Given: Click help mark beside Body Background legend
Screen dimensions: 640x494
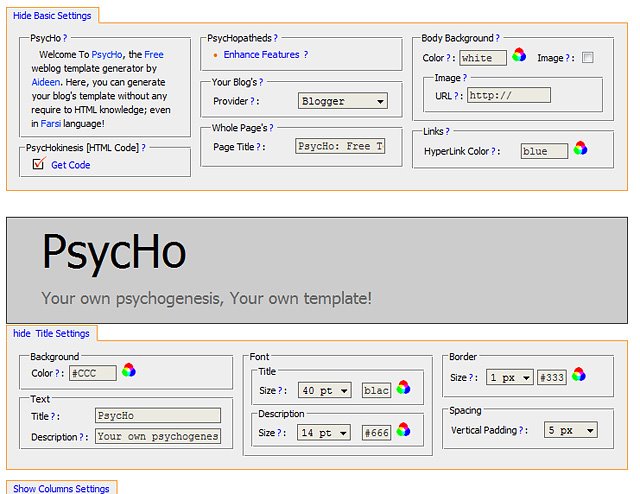Looking at the screenshot, I should point(497,38).
